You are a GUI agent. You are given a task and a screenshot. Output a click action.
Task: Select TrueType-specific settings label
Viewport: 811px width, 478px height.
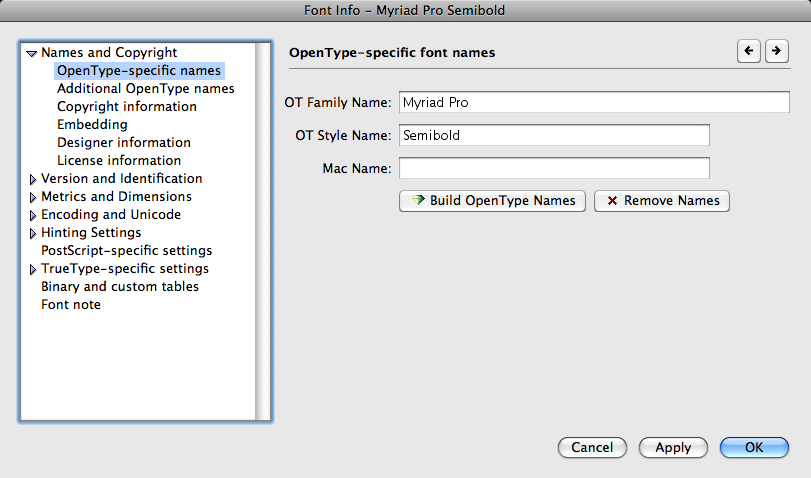click(125, 268)
